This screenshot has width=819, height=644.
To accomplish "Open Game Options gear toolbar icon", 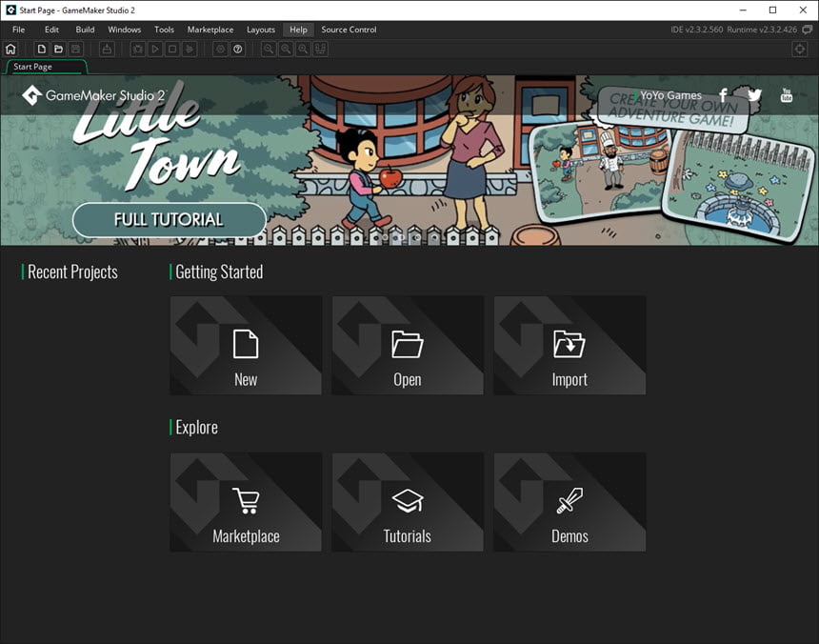I will [x=220, y=50].
